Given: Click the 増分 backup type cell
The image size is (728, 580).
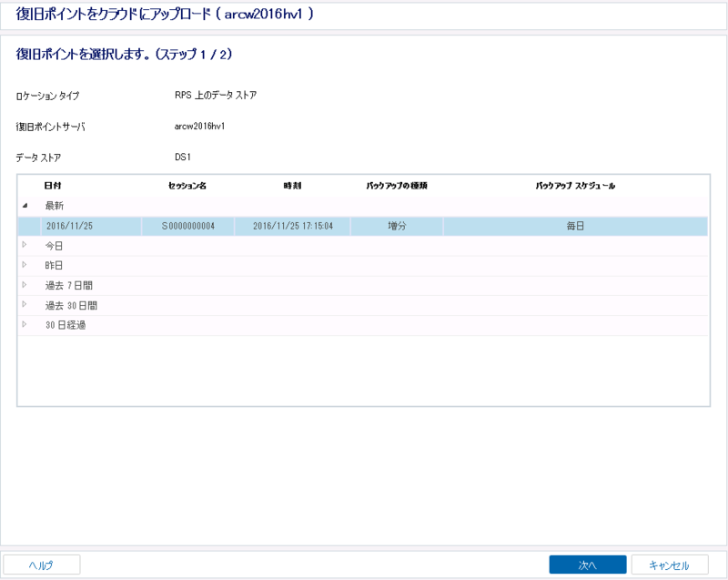Looking at the screenshot, I should coord(397,226).
